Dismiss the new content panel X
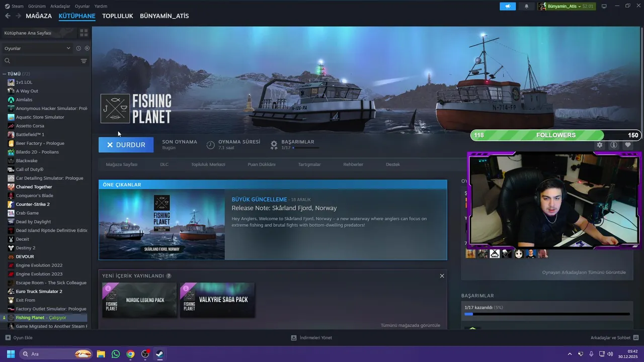Screen dimensions: 644x362 pyautogui.click(x=442, y=276)
